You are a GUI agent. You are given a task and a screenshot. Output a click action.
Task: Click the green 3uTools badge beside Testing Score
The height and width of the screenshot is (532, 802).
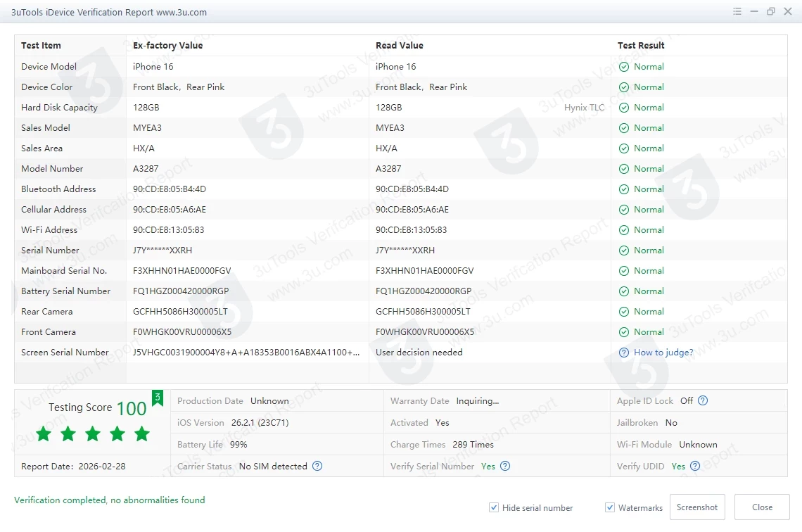(x=158, y=398)
